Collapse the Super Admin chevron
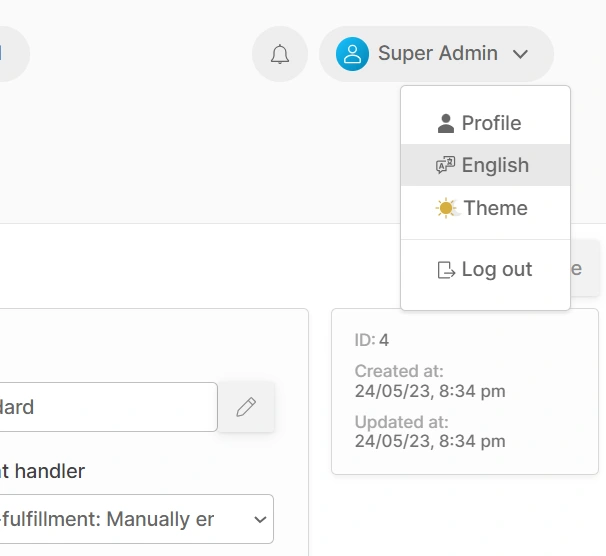The image size is (606, 556). click(x=520, y=55)
